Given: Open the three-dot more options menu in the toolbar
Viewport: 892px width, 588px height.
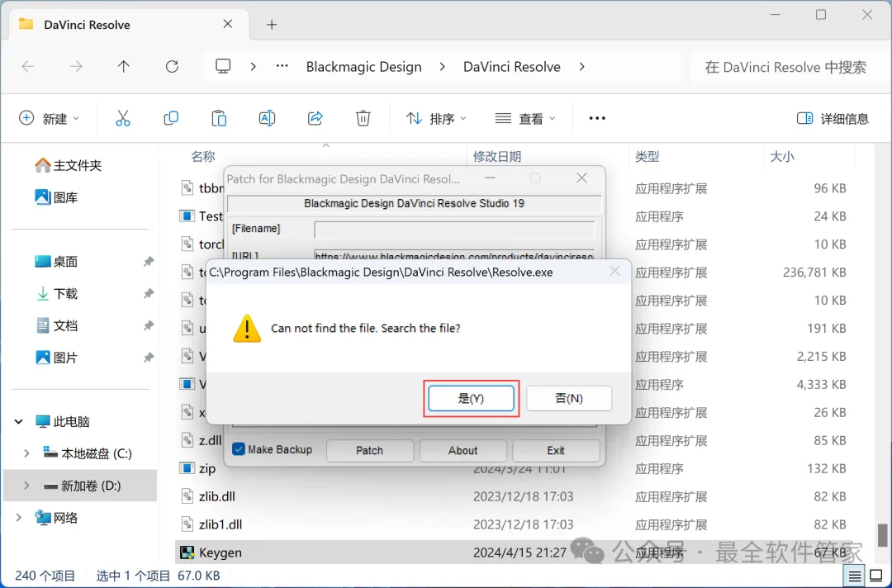Looking at the screenshot, I should [597, 118].
